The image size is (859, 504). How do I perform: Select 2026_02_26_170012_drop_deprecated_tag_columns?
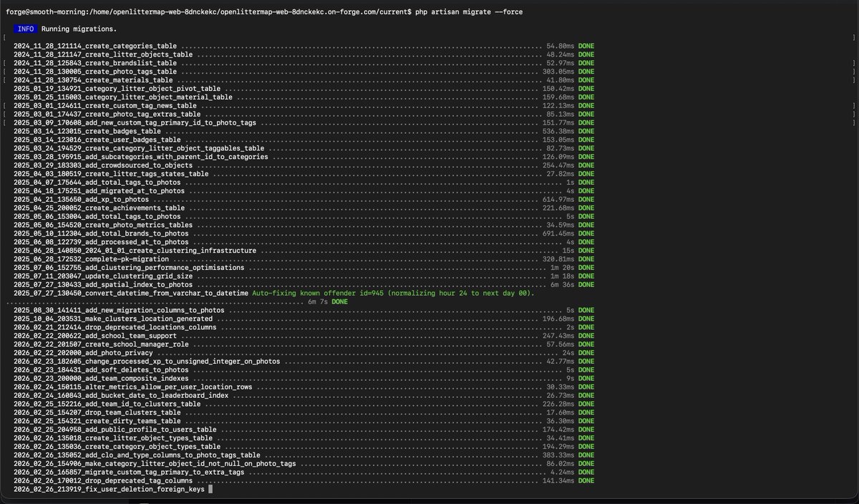click(103, 481)
